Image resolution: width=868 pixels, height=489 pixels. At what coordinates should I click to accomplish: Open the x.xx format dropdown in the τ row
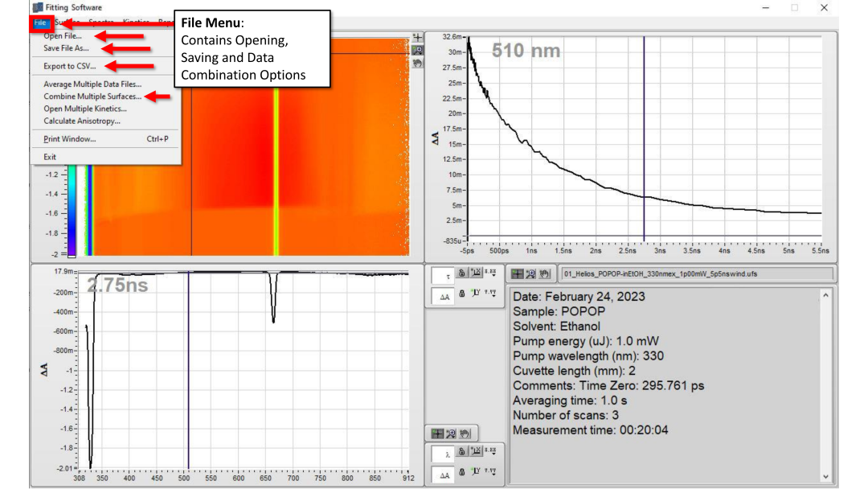490,272
